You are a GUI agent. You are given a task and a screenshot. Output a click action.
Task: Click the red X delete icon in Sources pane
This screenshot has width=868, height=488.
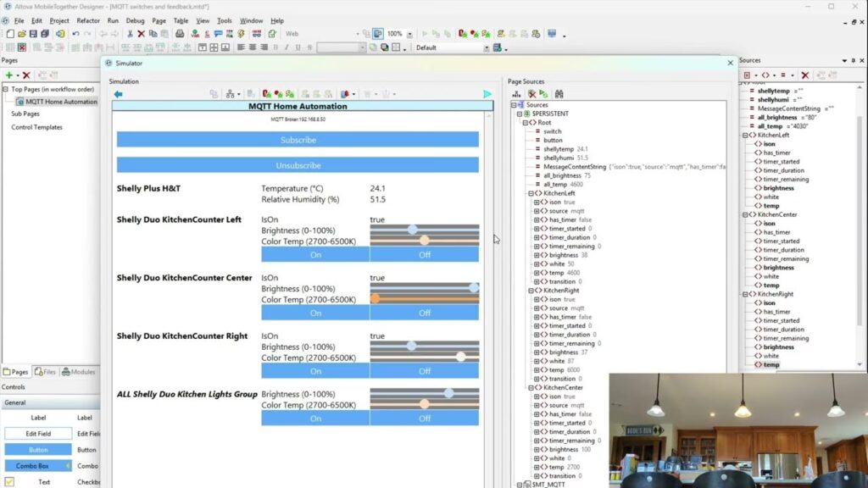coord(805,75)
